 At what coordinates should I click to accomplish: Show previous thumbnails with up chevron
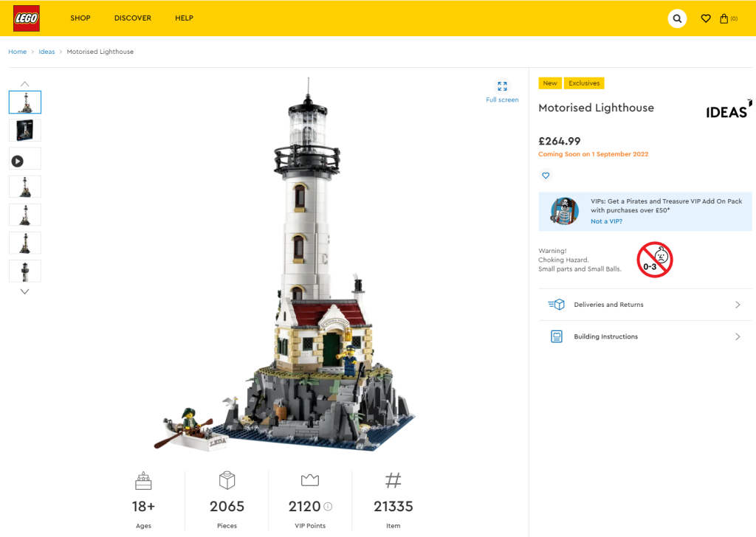(x=24, y=84)
